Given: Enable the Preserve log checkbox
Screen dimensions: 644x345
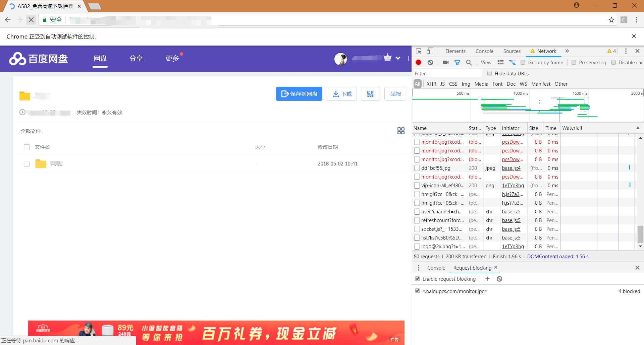Looking at the screenshot, I should [574, 62].
